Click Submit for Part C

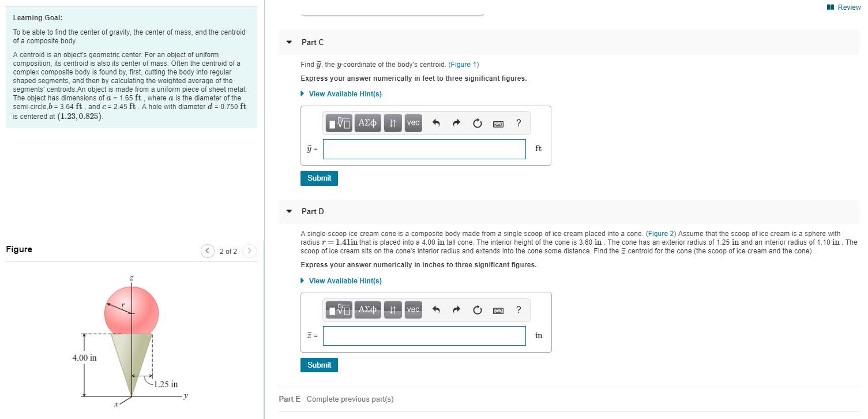(x=319, y=178)
